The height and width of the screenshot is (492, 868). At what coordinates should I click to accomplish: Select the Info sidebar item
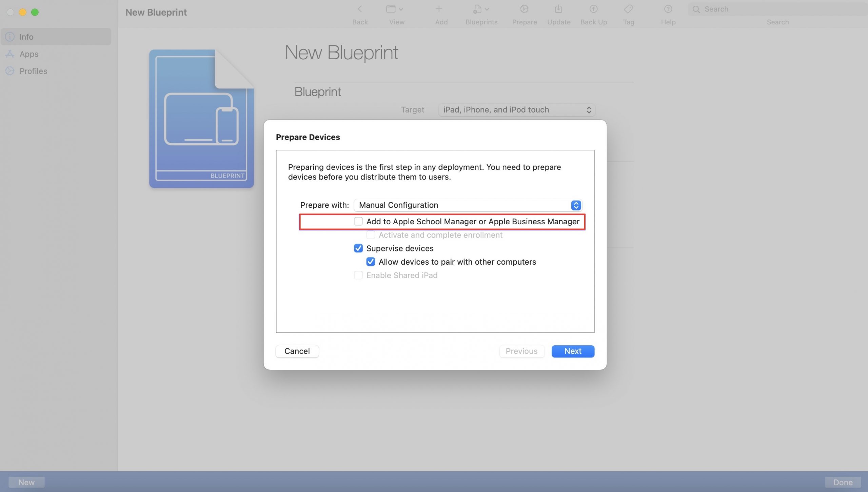(x=56, y=37)
